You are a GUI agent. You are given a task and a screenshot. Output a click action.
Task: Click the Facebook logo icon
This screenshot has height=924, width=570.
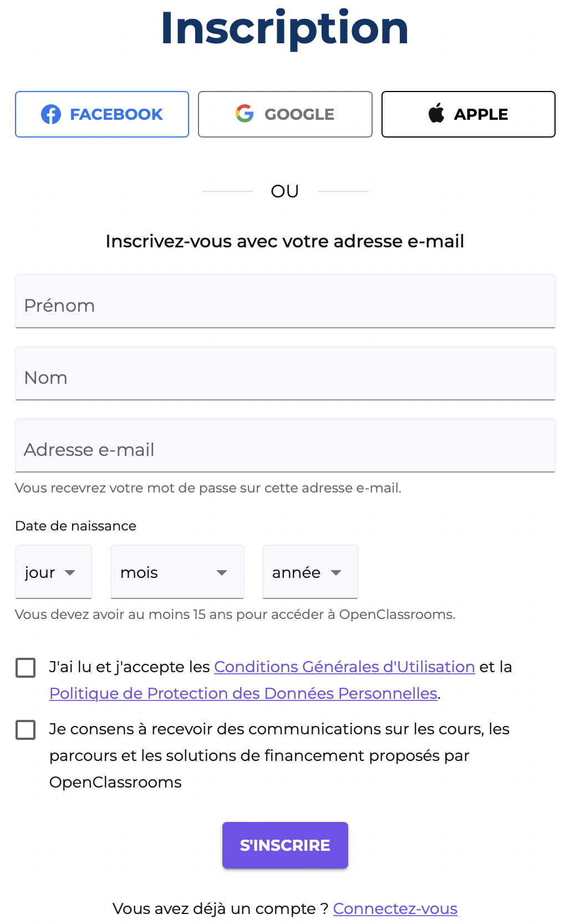pyautogui.click(x=51, y=114)
